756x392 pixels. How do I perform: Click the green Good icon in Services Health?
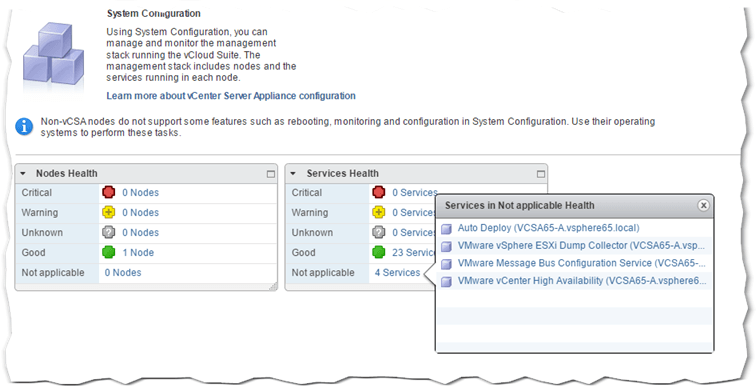pyautogui.click(x=378, y=252)
